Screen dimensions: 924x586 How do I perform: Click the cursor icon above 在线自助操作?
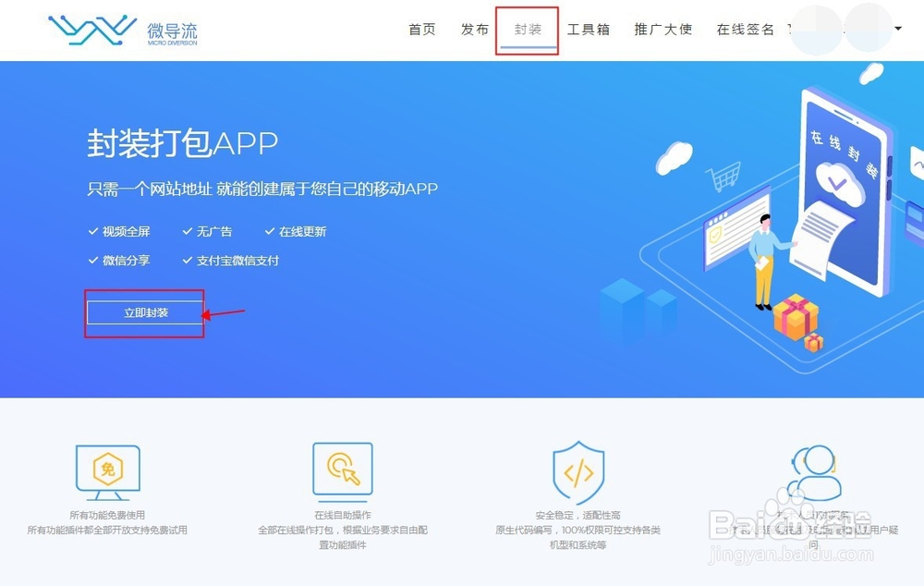pyautogui.click(x=342, y=470)
